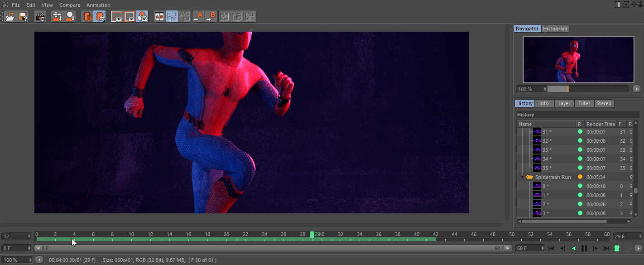Click the round arrow button after playback controls

coord(638,248)
